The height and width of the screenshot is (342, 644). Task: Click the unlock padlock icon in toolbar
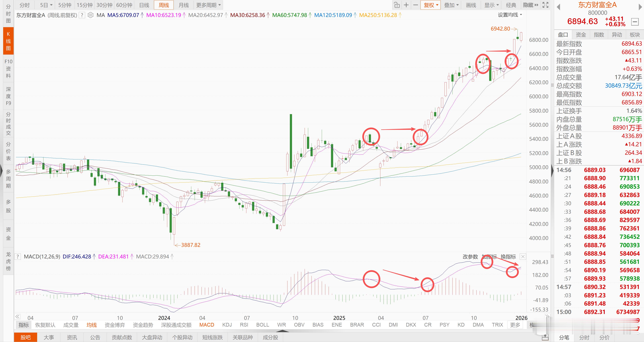pos(397,5)
